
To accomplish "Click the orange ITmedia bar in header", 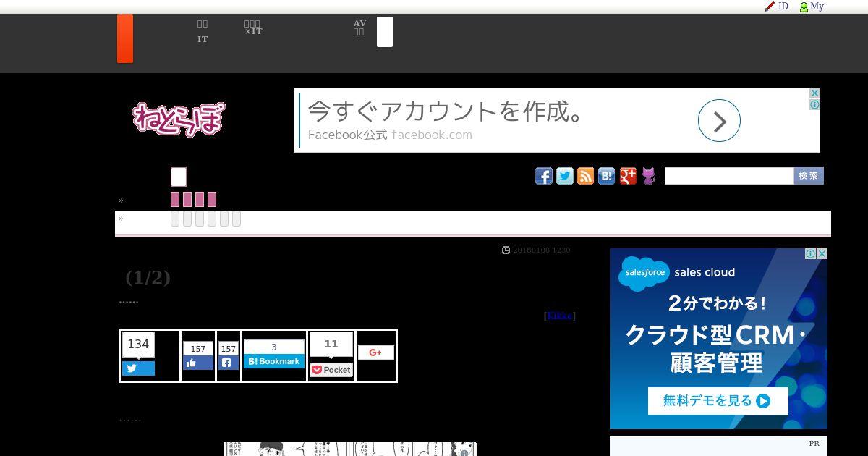I will (x=125, y=39).
